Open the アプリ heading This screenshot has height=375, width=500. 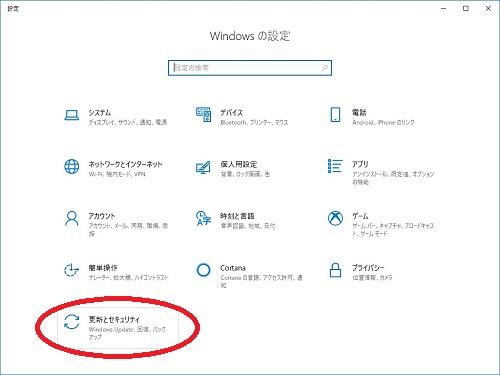(x=360, y=164)
